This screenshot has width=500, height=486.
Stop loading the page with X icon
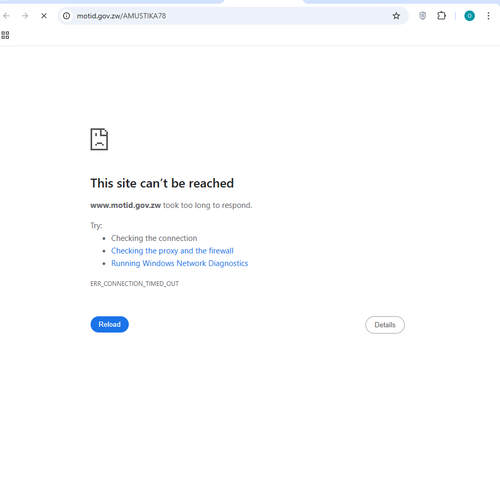click(44, 16)
